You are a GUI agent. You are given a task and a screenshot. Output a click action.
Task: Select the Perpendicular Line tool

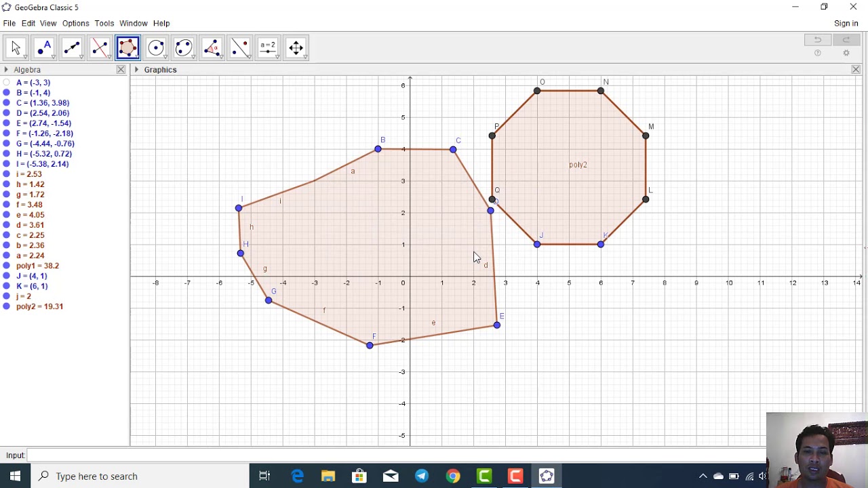point(100,47)
